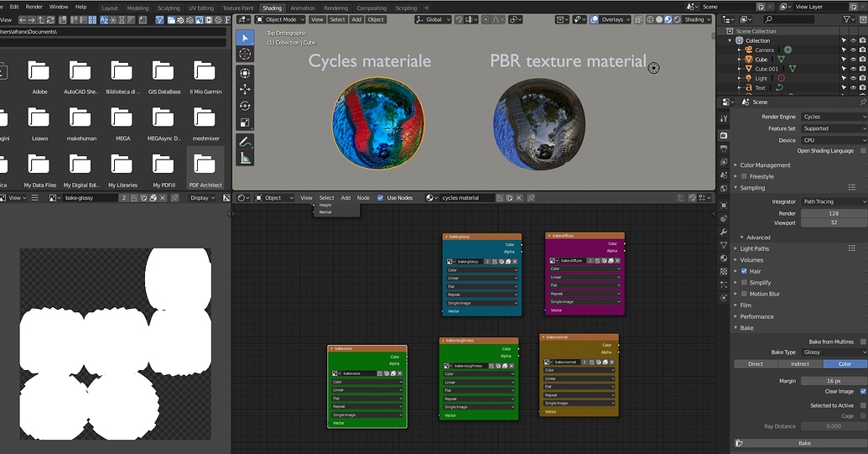Screen dimensions: 868x454
Task: Open the Render Engine dropdown
Action: pyautogui.click(x=834, y=117)
